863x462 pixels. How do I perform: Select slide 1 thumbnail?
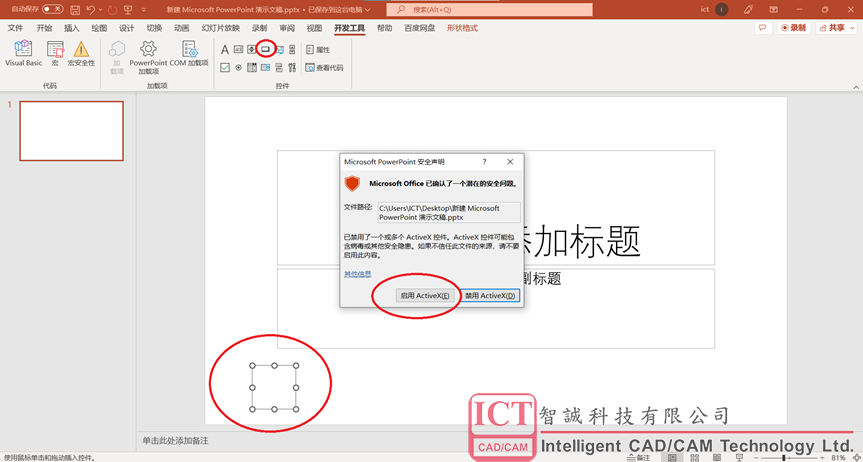point(72,131)
